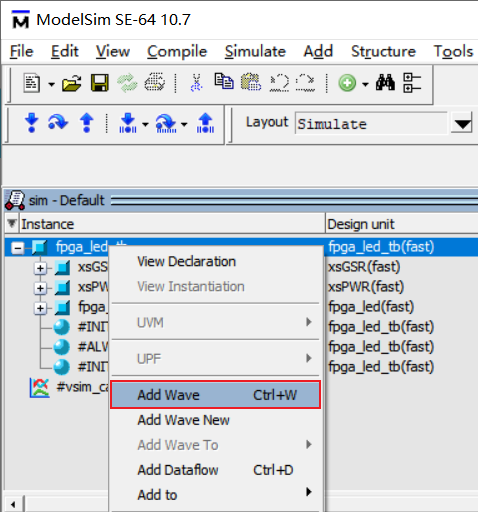The image size is (478, 512).
Task: Expand the xsPWR instance node
Action: (x=40, y=288)
